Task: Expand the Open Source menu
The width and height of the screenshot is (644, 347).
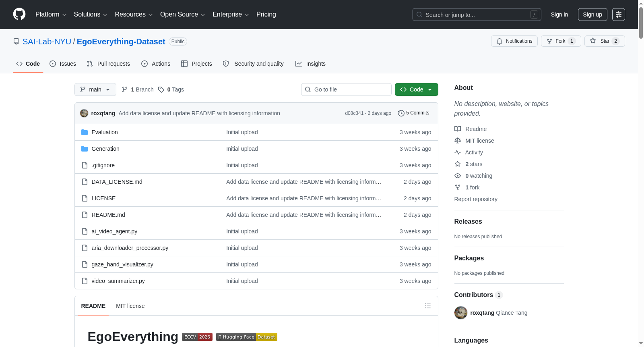Action: pyautogui.click(x=183, y=15)
